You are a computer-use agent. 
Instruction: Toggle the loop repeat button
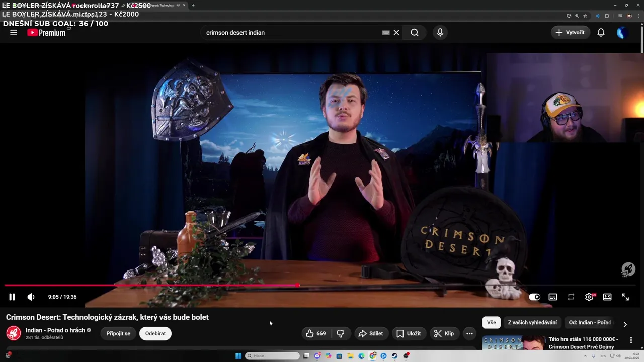(571, 297)
